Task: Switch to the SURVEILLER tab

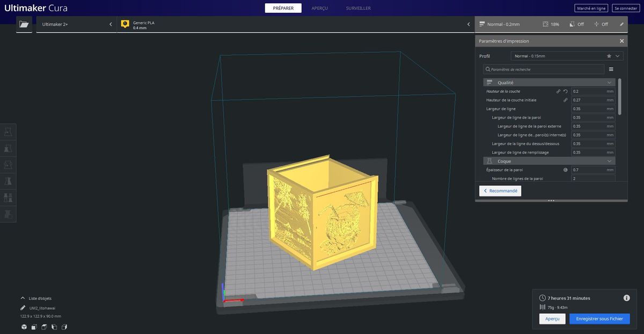Action: pyautogui.click(x=358, y=8)
